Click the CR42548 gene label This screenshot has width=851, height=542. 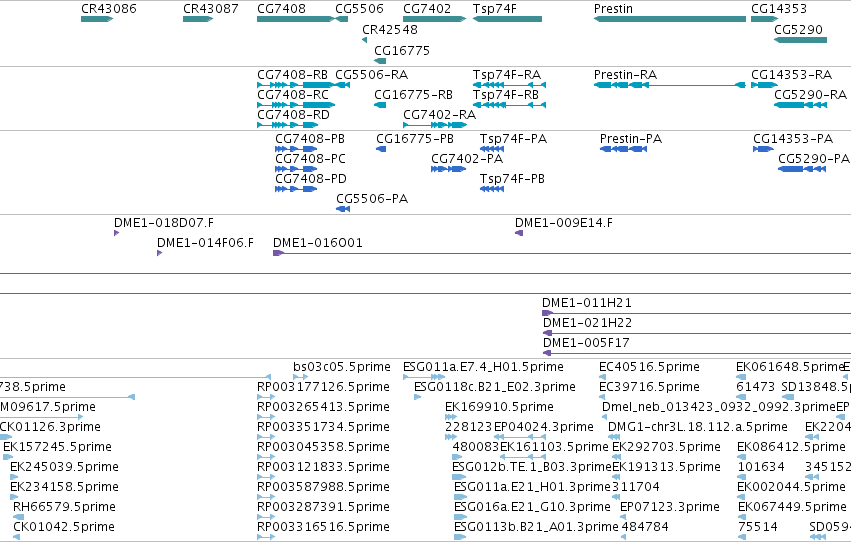[390, 29]
